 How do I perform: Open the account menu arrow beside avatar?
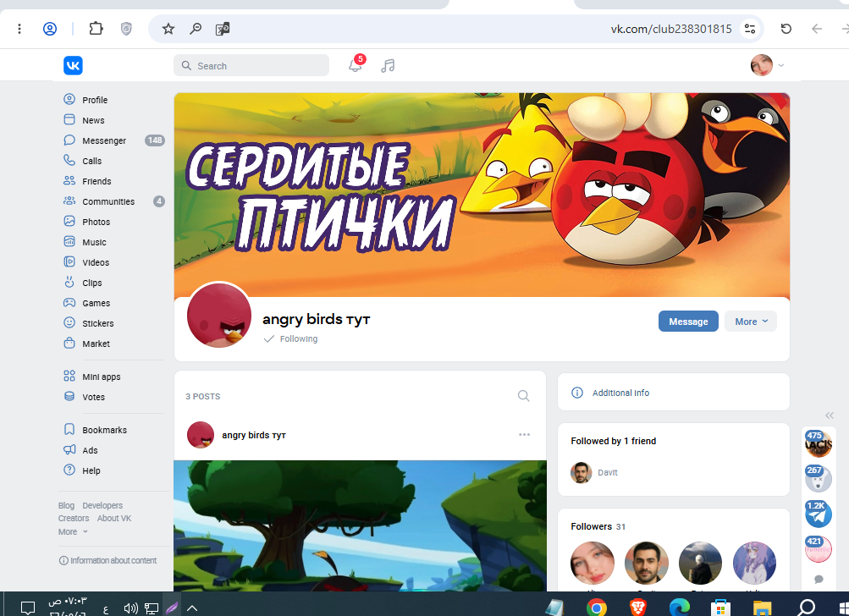780,65
